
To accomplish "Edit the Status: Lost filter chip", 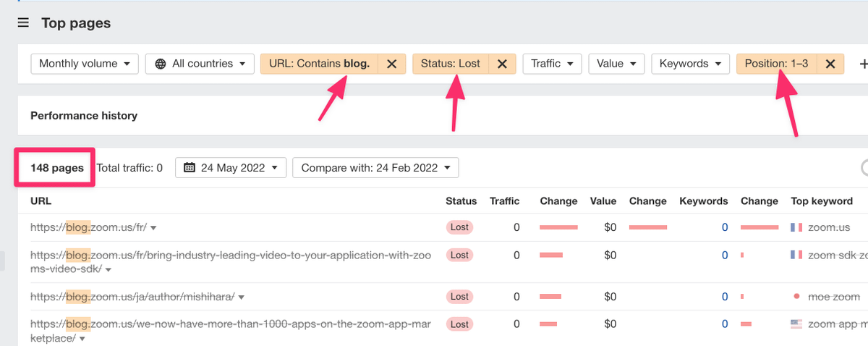I will coord(451,64).
